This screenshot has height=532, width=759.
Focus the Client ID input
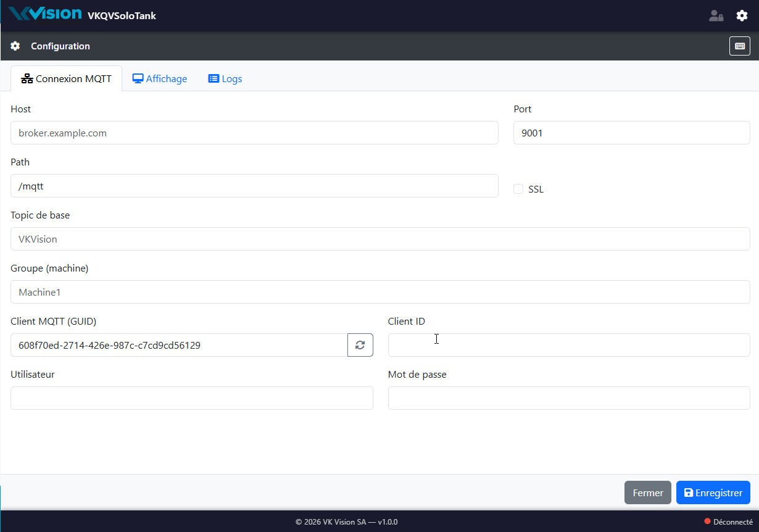[x=569, y=345]
